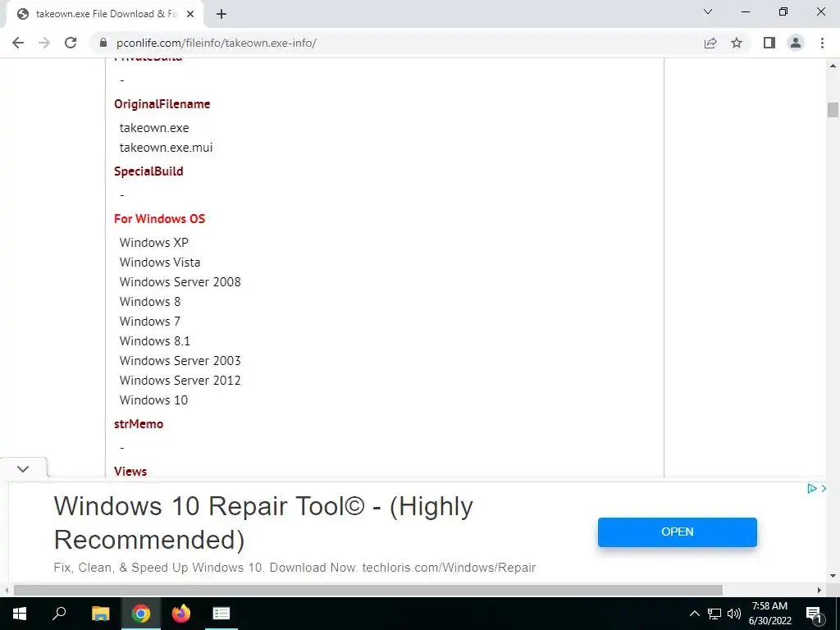Click the Views heading
Screen dimensions: 840x630
click(x=130, y=472)
